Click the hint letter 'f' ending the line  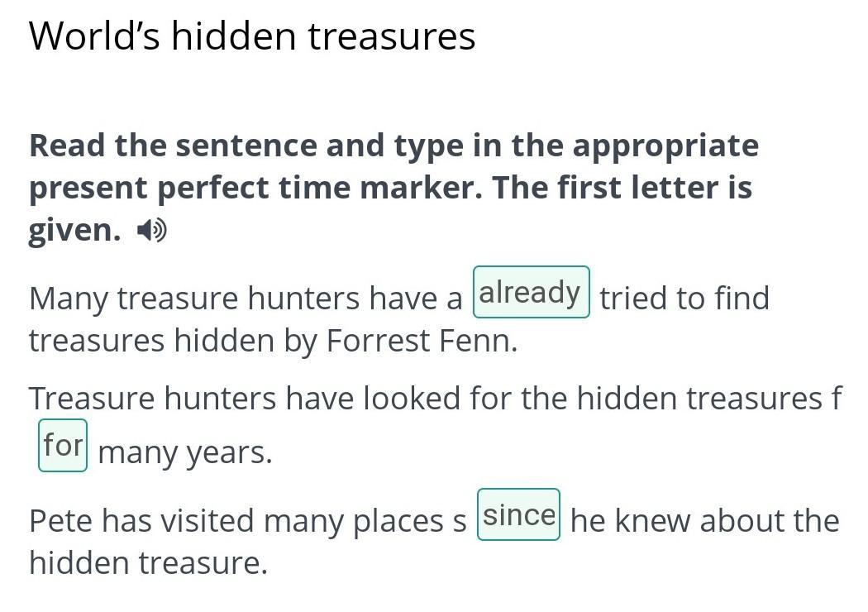pos(837,399)
